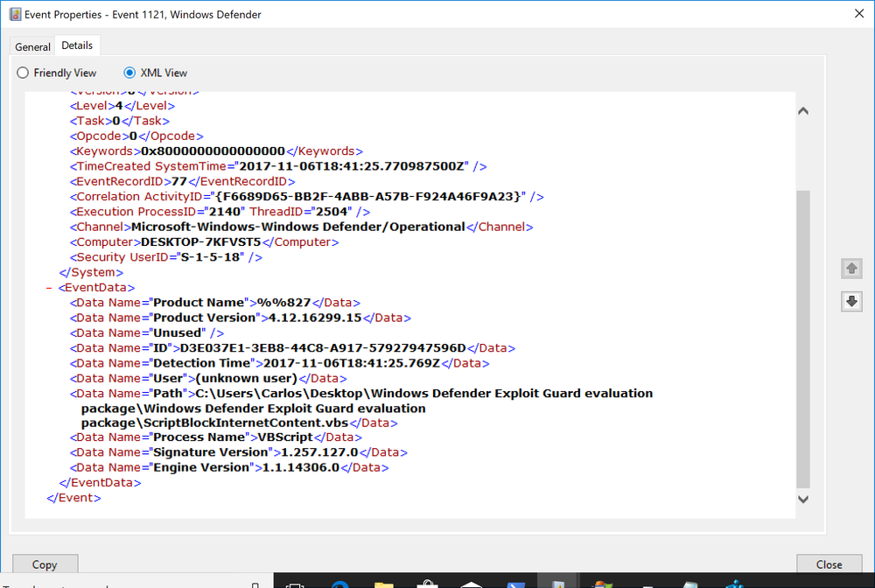Click the Computer DESKTOP-7KFVST5 line
875x588 pixels.
click(204, 242)
